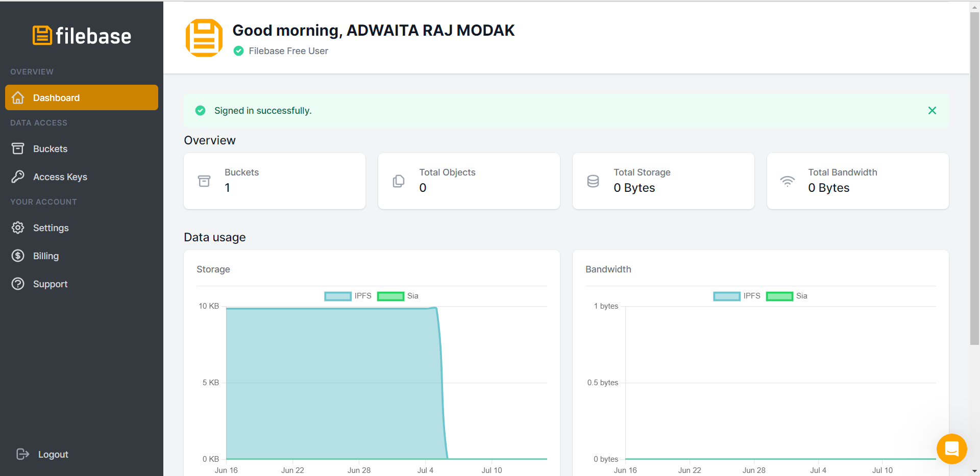Click the scrollbar down arrow
This screenshot has height=476, width=980.
tap(974, 471)
